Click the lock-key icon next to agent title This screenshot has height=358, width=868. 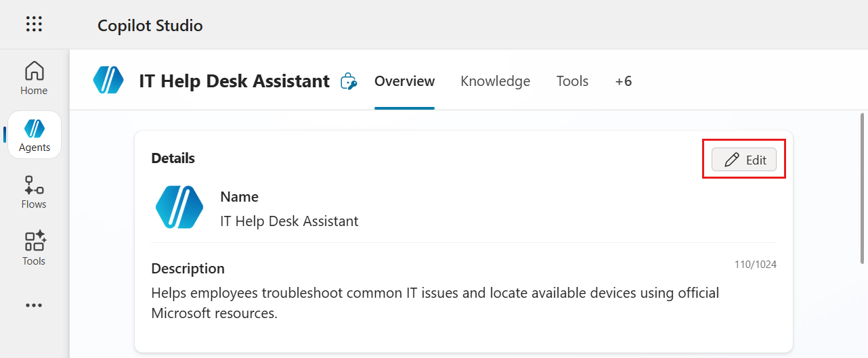pyautogui.click(x=349, y=81)
